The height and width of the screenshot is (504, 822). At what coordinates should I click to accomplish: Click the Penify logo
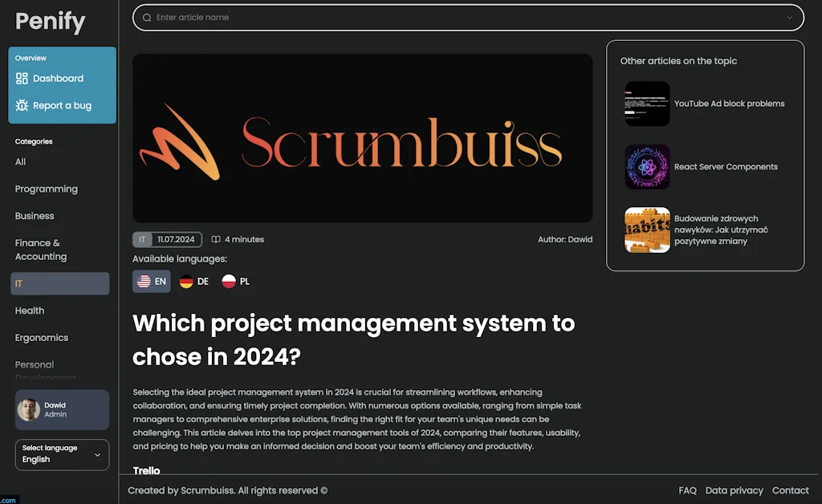click(x=50, y=22)
